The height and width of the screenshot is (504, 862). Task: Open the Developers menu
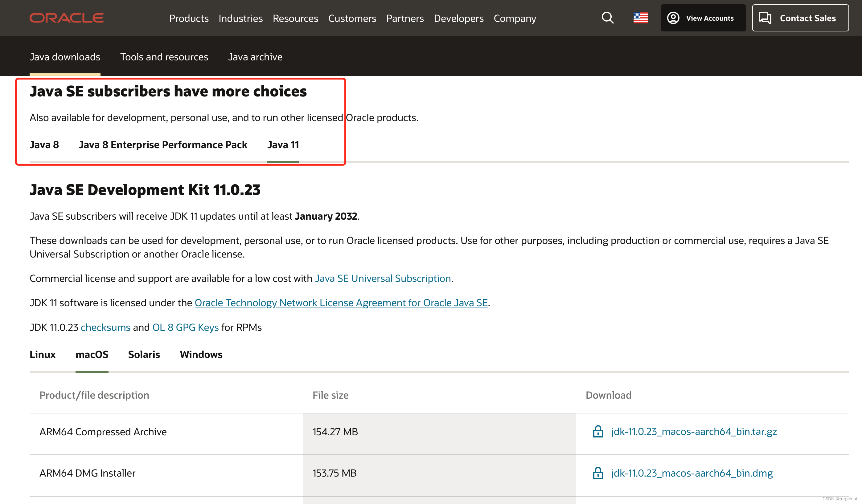tap(459, 18)
